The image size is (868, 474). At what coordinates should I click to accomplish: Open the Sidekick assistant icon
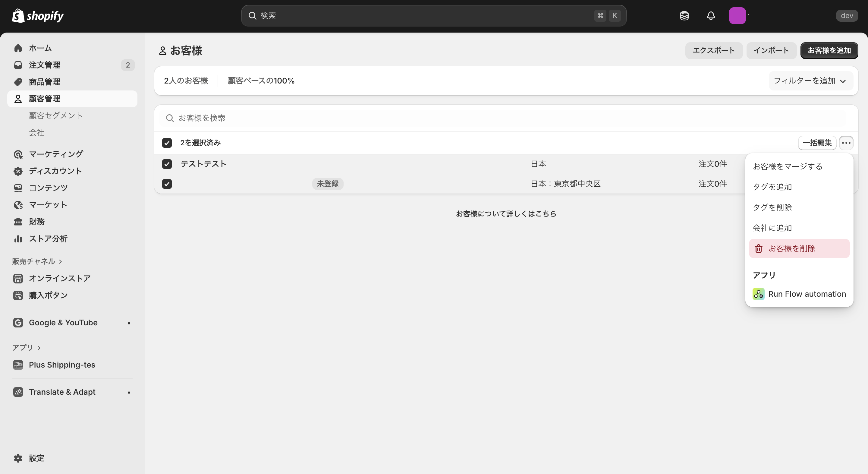click(684, 16)
